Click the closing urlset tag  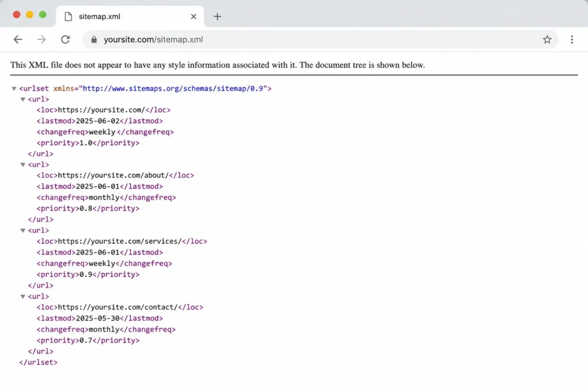click(38, 362)
